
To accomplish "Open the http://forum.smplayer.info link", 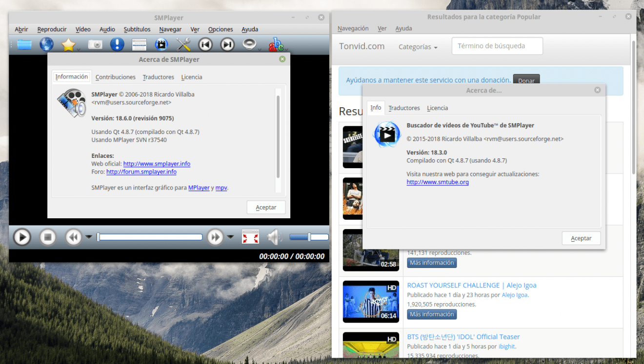I will (x=141, y=172).
